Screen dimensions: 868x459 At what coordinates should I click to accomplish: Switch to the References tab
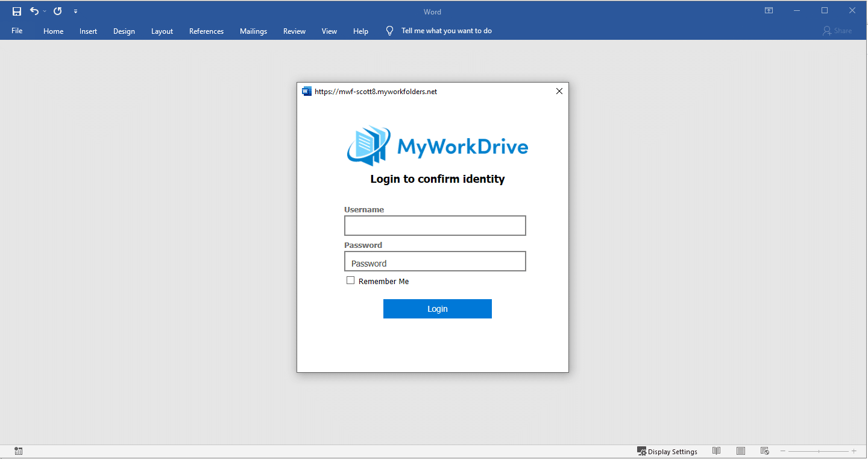(206, 31)
